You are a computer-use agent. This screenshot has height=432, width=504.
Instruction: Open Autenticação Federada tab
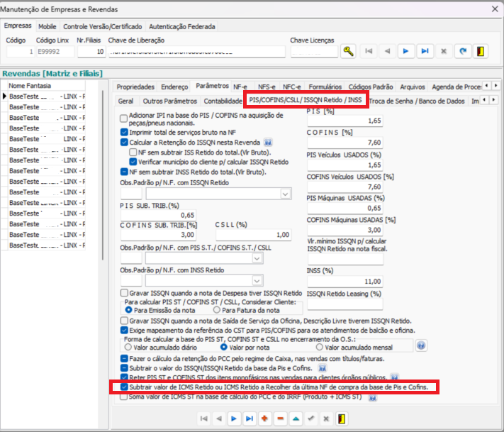pyautogui.click(x=182, y=27)
